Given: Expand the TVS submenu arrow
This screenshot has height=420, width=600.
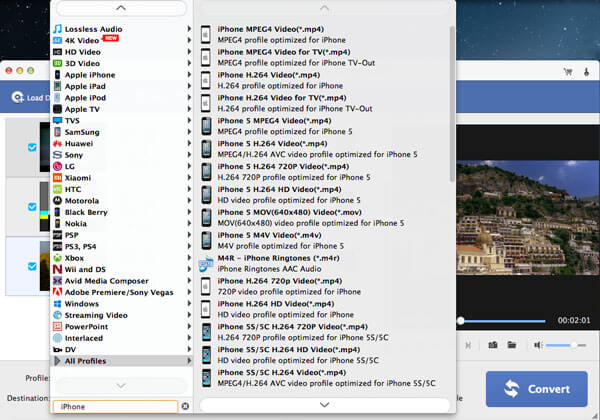Looking at the screenshot, I should 189,120.
